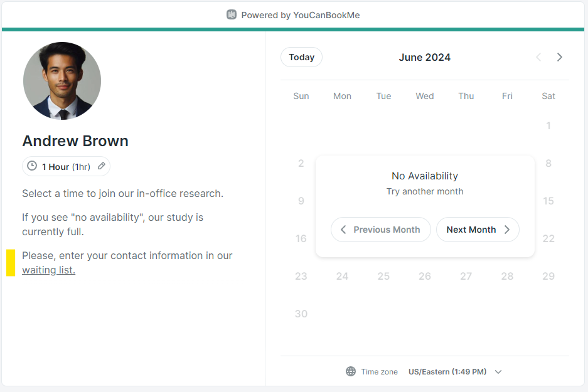This screenshot has height=392, width=588.
Task: Click the Next Month button
Action: [478, 230]
